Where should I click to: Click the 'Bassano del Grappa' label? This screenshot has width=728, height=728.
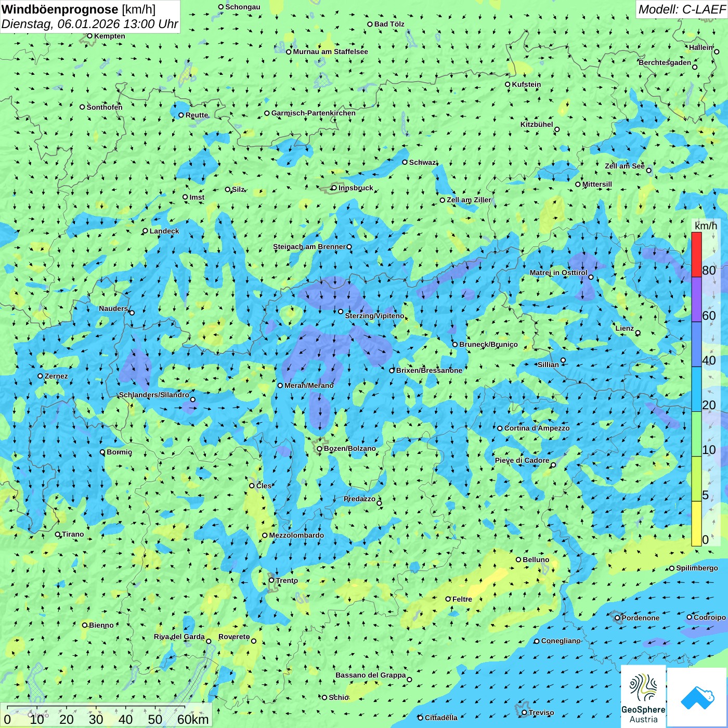click(x=371, y=675)
